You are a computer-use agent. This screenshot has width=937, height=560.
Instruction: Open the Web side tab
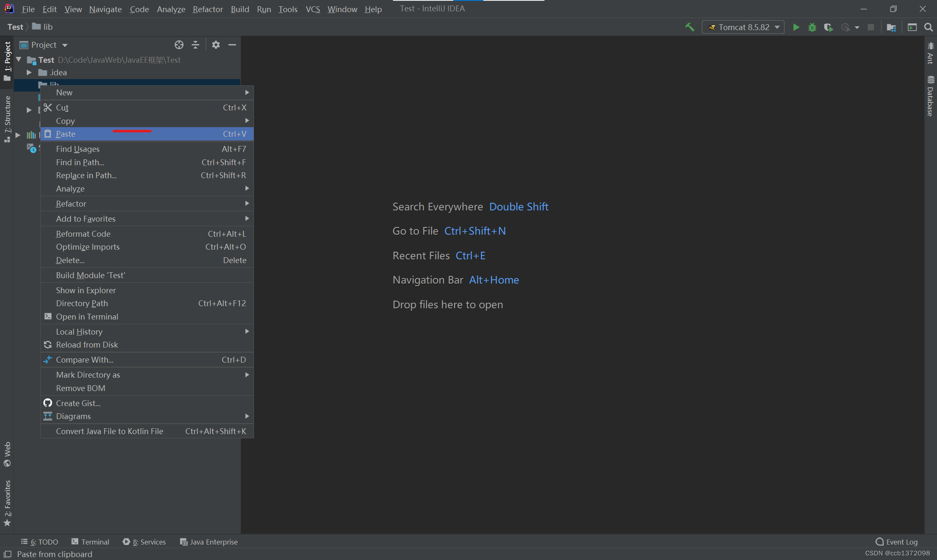tap(7, 454)
